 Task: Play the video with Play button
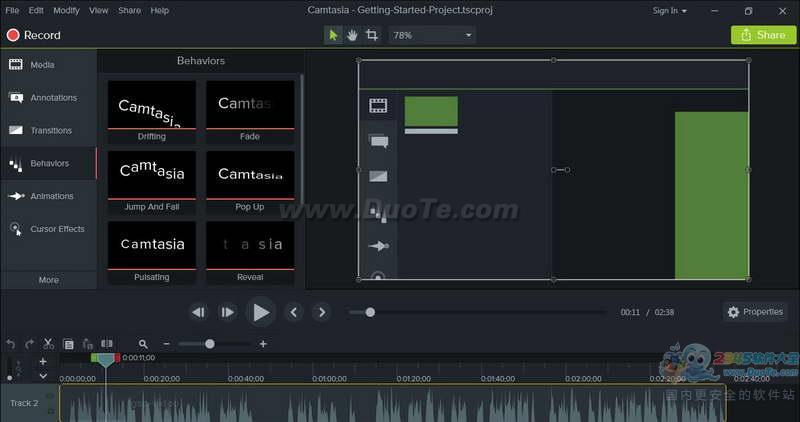point(261,312)
